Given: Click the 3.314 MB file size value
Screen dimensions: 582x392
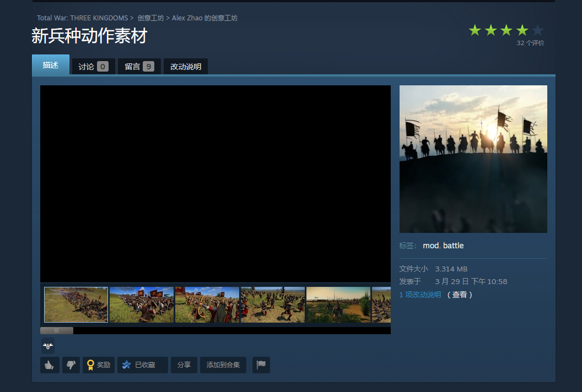Looking at the screenshot, I should (x=451, y=269).
